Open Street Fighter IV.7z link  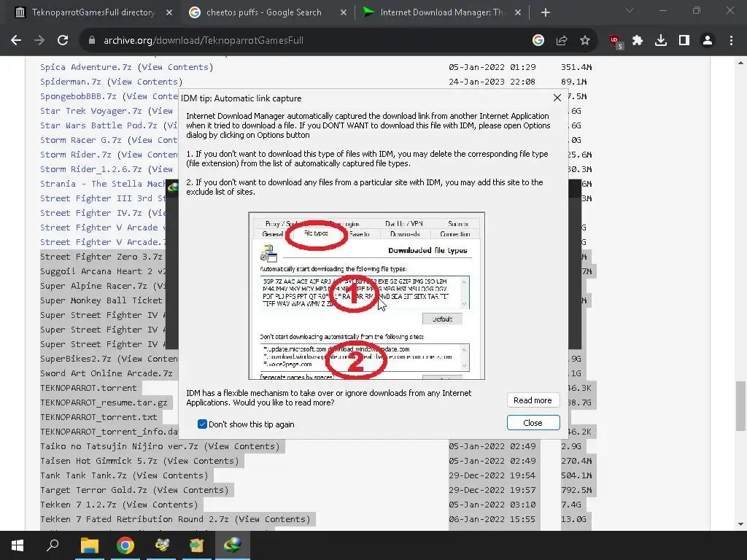point(91,213)
